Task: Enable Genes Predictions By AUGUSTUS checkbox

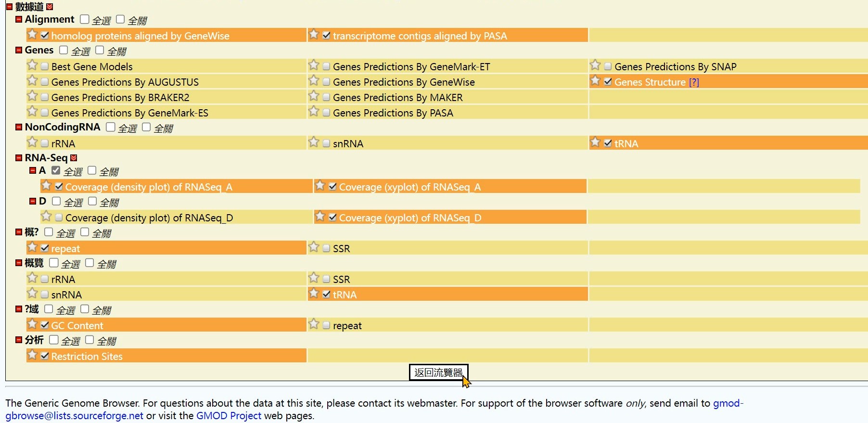Action: (45, 82)
